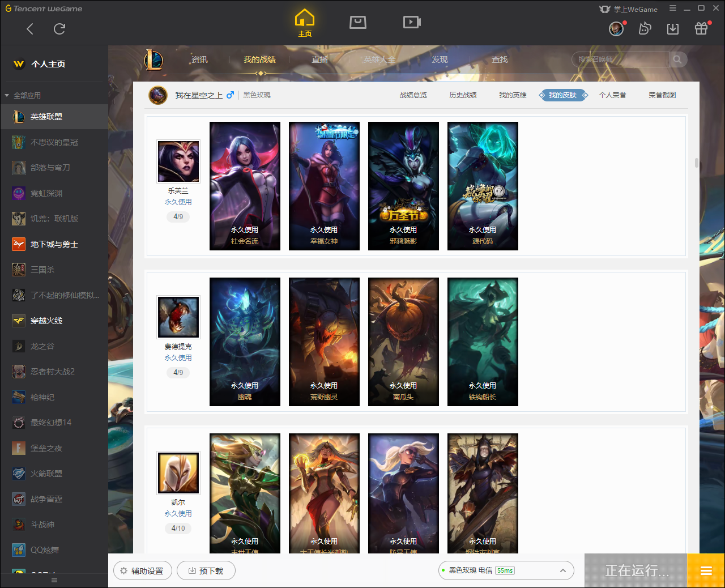Viewport: 725px width, 588px height.
Task: Click the magnifier search button
Action: pyautogui.click(x=677, y=59)
